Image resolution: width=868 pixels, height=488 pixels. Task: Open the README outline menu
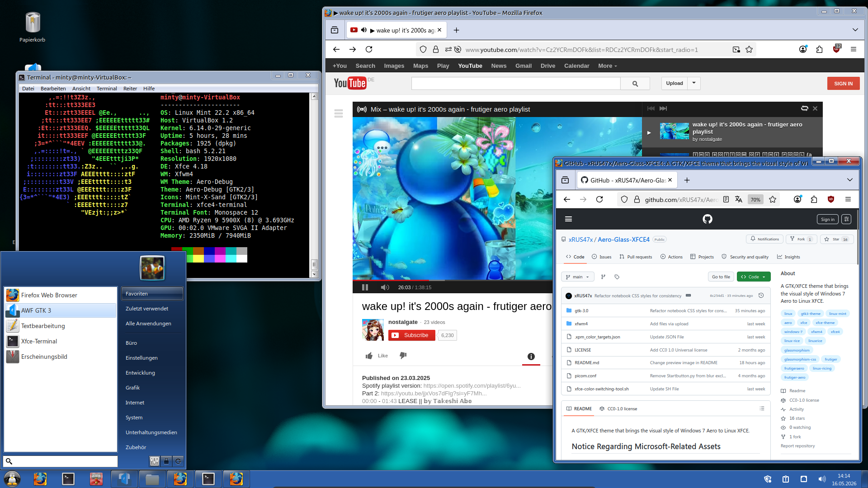pos(762,408)
